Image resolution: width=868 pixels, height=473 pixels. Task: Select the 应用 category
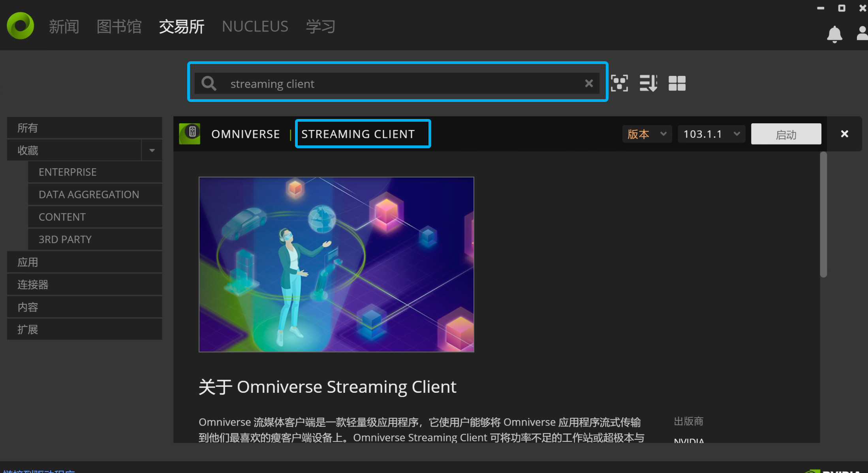(85, 262)
